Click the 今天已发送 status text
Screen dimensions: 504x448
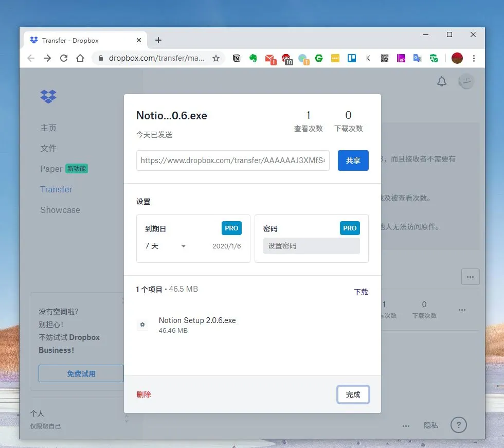[x=154, y=135]
